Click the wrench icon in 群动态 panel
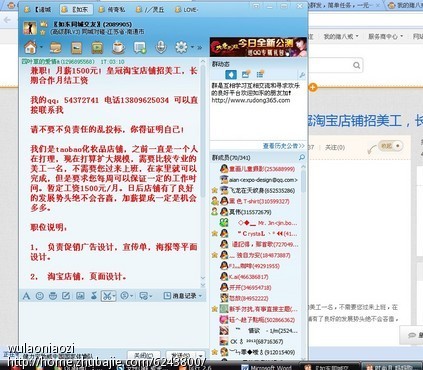 tap(302, 75)
